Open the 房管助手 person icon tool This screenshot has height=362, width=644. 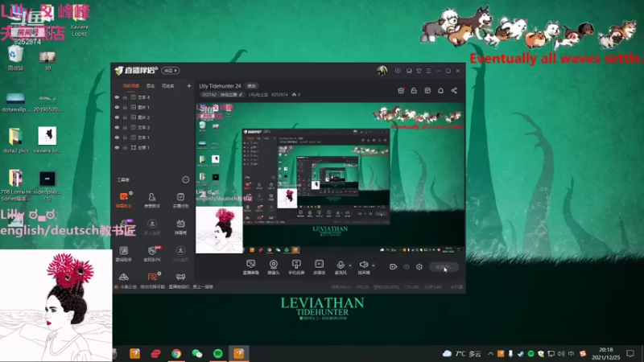[x=152, y=200]
